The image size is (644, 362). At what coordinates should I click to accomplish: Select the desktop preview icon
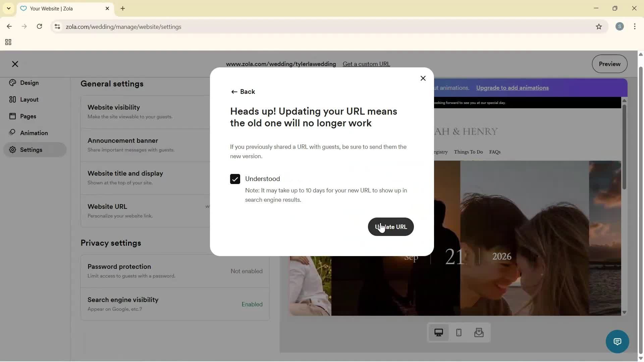[438, 333]
